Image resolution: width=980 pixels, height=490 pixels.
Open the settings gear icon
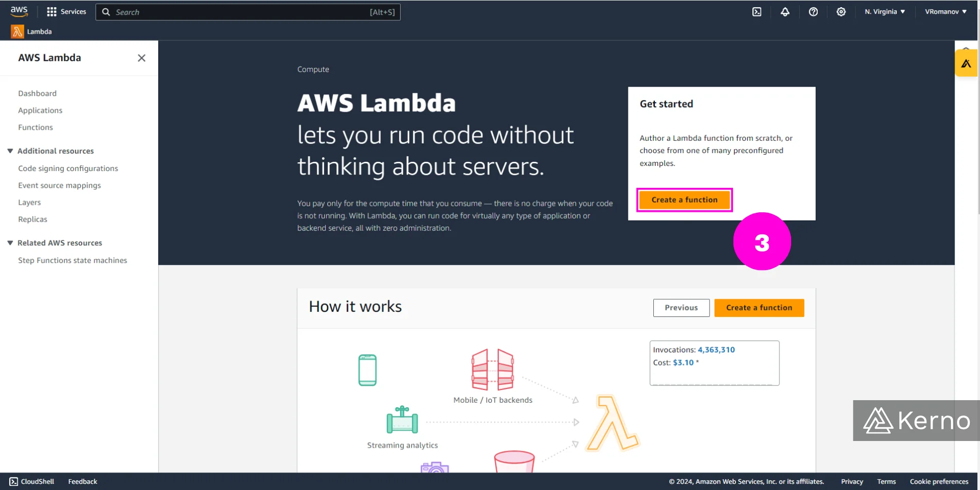[x=841, y=12]
